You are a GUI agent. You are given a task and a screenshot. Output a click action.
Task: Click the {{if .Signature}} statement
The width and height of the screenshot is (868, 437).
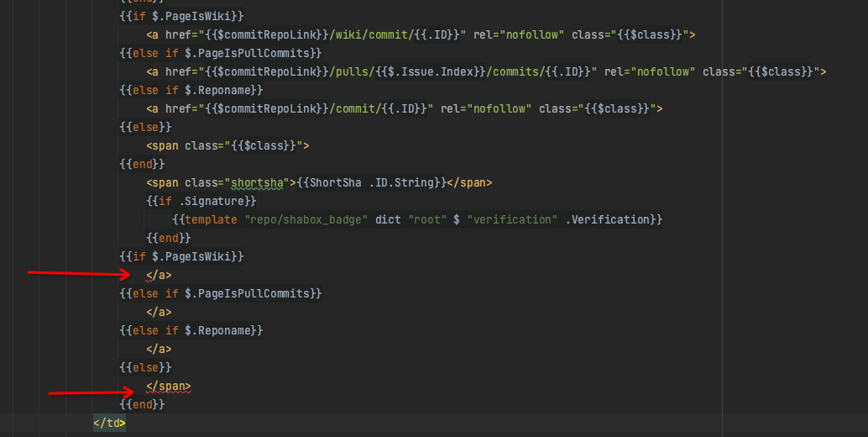201,201
